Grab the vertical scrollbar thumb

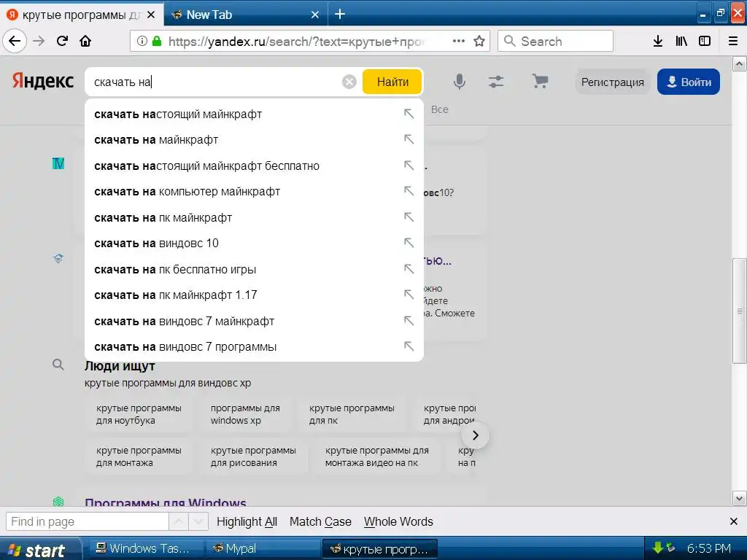740,311
